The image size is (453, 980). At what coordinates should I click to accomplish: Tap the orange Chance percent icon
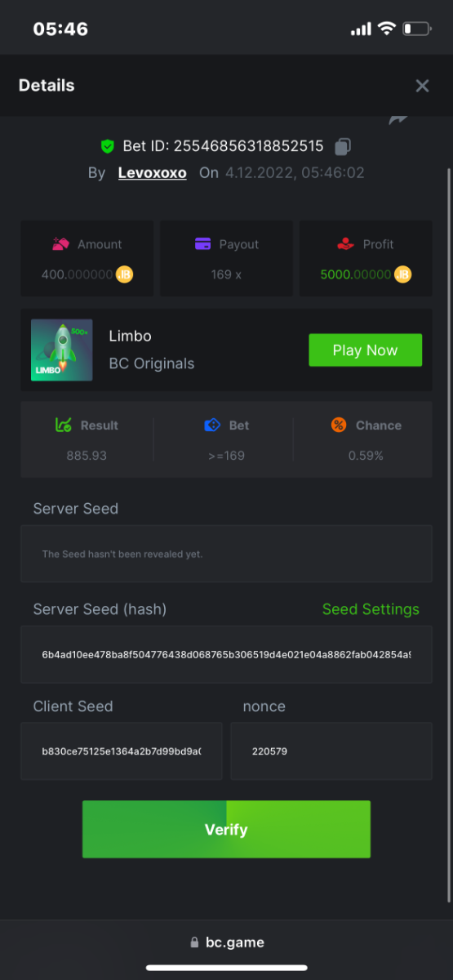tap(339, 425)
